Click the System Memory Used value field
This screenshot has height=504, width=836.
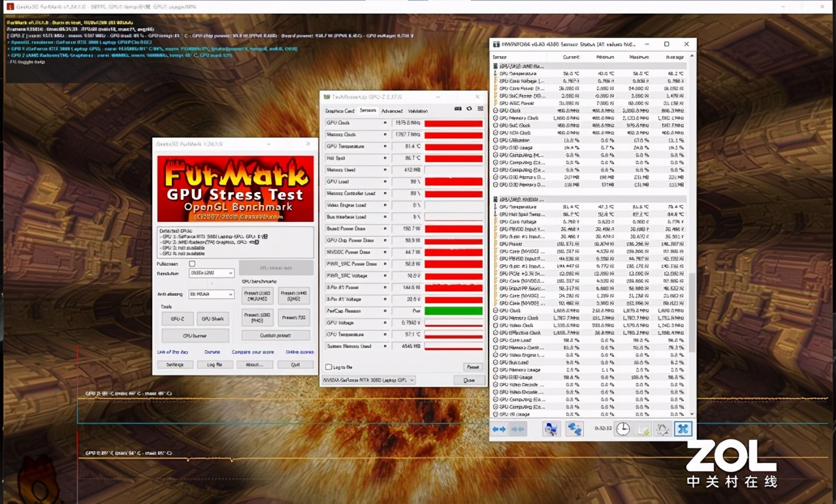tap(407, 346)
